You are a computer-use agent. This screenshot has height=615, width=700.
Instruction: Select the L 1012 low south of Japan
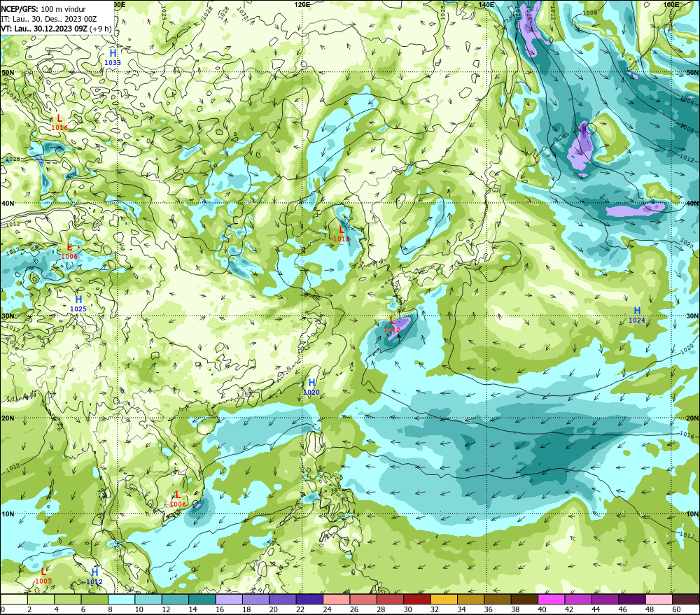392,325
